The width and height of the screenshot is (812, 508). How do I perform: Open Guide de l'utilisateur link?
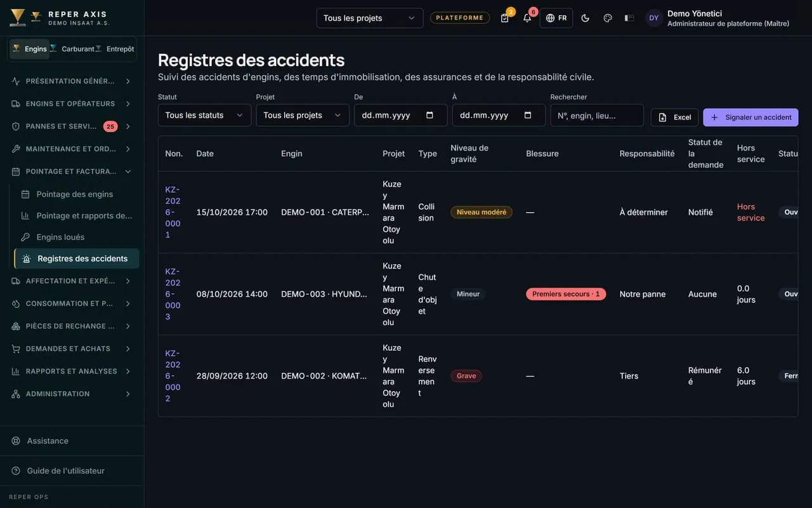(72, 471)
